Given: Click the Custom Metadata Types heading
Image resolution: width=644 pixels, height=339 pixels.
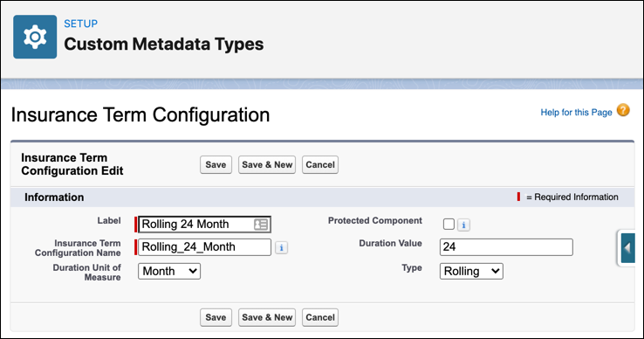Looking at the screenshot, I should tap(164, 44).
